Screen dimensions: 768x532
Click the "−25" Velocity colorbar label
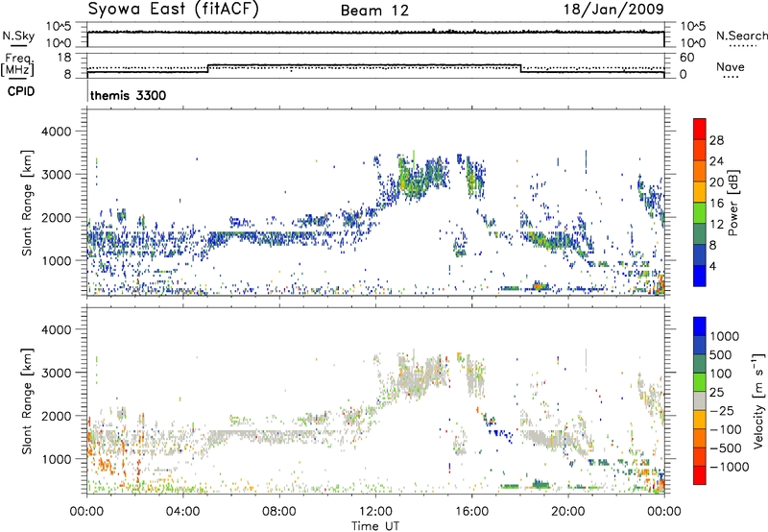722,411
